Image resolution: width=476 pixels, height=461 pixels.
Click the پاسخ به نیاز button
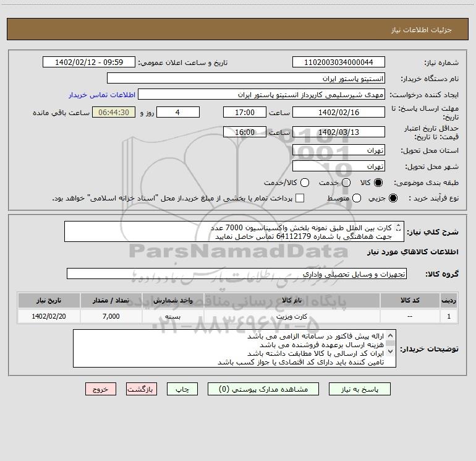359,389
